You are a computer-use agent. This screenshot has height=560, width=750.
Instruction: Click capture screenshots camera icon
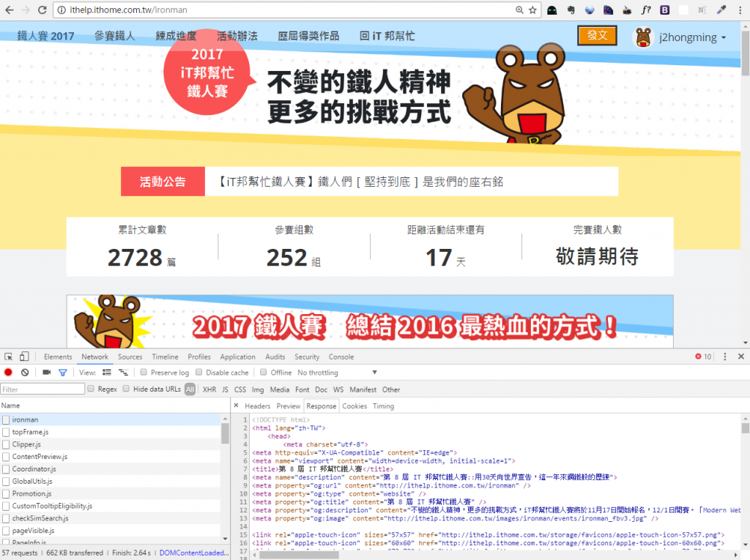(x=46, y=373)
